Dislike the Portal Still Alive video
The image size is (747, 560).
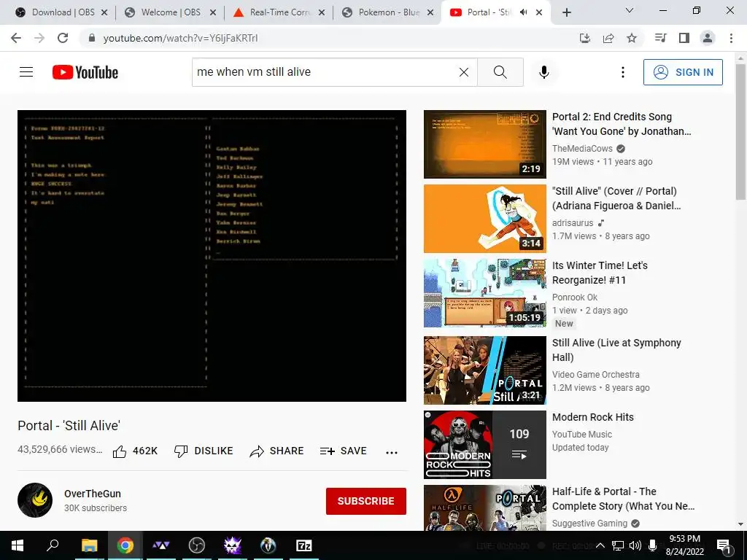(204, 451)
